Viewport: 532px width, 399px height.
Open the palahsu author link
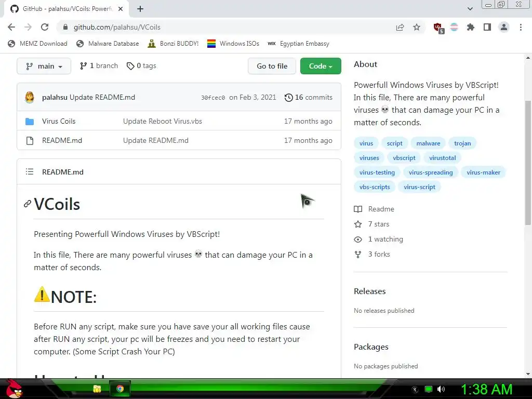coord(55,97)
